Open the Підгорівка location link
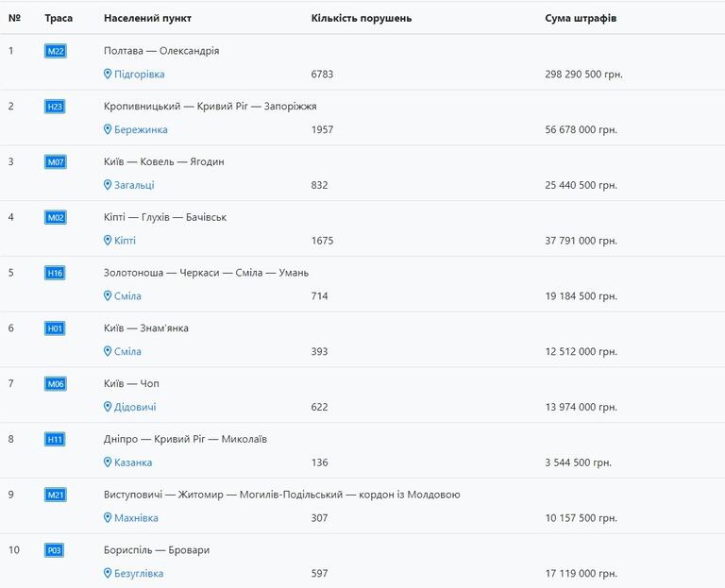The height and width of the screenshot is (588, 725). coord(139,75)
